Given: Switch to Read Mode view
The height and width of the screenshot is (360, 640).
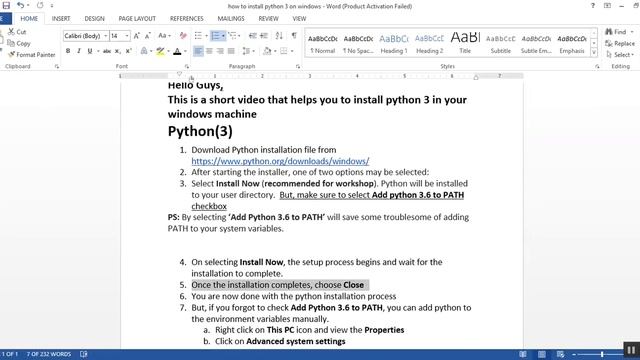Looking at the screenshot, I should [x=523, y=354].
